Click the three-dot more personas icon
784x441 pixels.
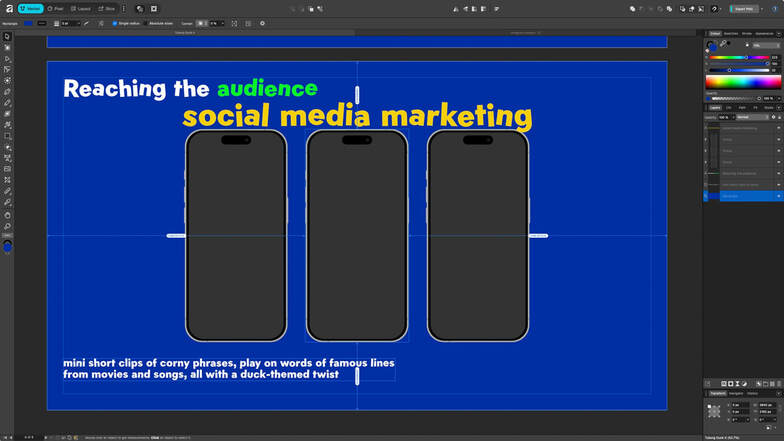pyautogui.click(x=125, y=8)
